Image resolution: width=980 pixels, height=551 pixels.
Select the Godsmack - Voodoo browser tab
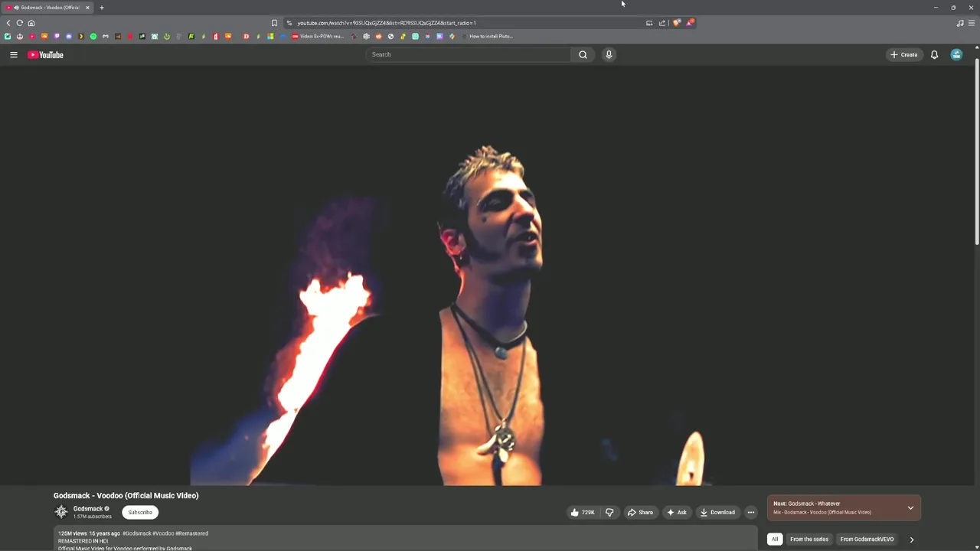47,8
